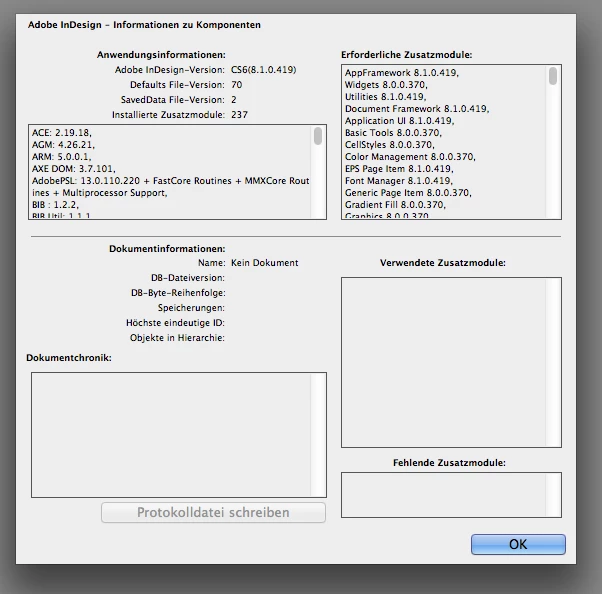
Task: Click the 'DB-Dateiversion:' label
Action: (188, 278)
